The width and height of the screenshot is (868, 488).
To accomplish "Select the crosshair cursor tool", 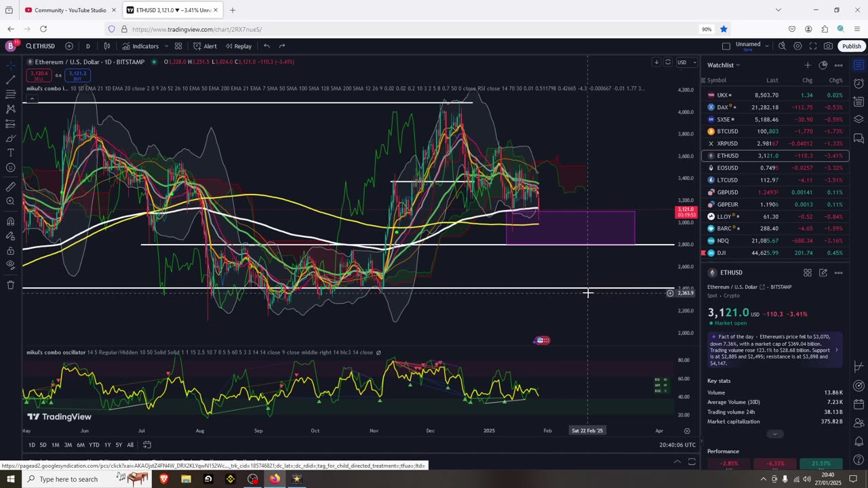I will click(10, 65).
